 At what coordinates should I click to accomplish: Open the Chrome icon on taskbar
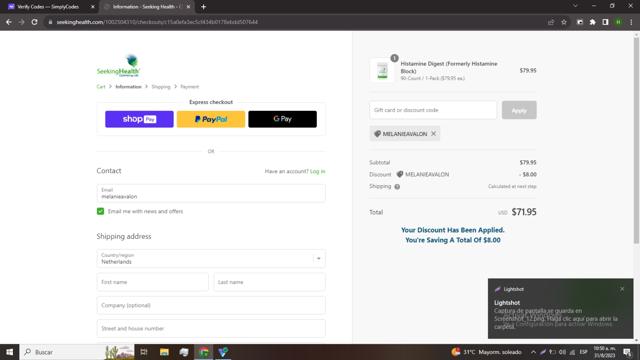click(204, 352)
